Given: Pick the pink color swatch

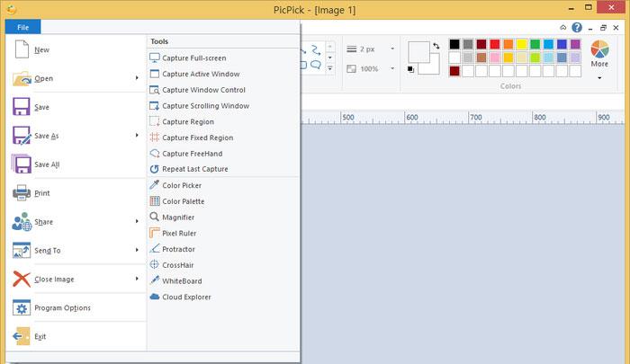Looking at the screenshot, I should (x=495, y=58).
